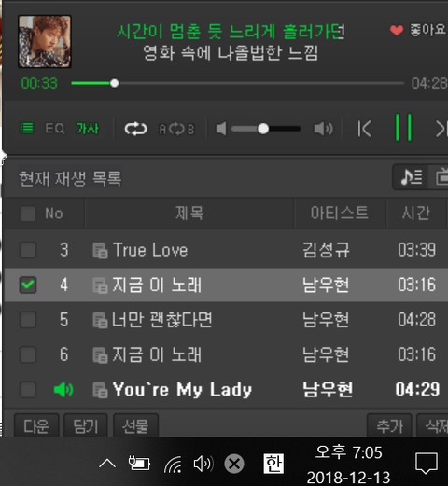448x486 pixels.
Task: Uncheck the checked 지금 이 노래 row 4
Action: tap(28, 285)
